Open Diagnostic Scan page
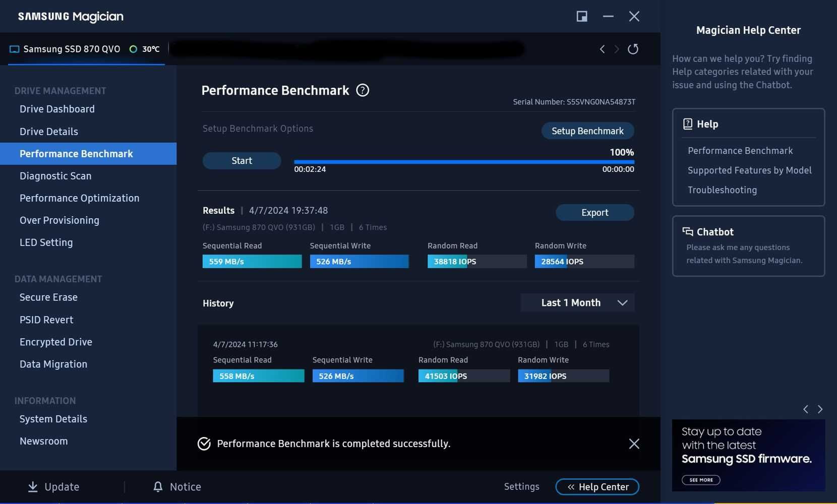 tap(55, 176)
